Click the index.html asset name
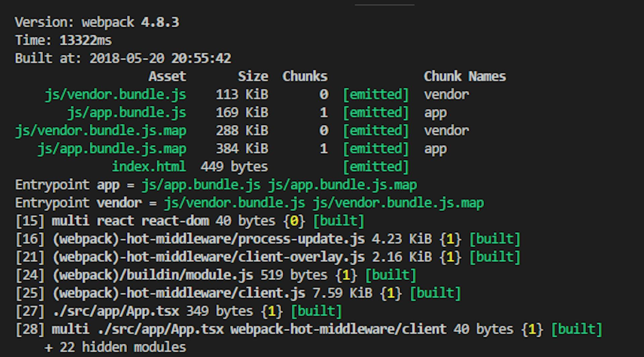 point(149,167)
